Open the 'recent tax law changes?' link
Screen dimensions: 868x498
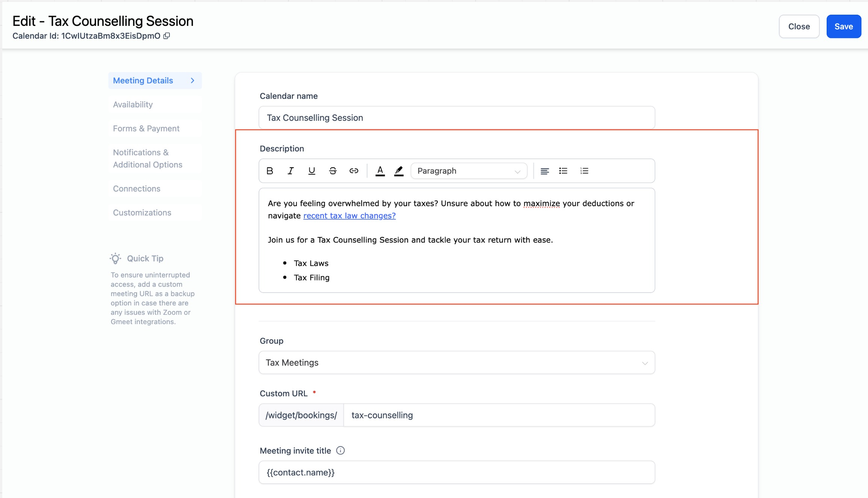point(349,216)
